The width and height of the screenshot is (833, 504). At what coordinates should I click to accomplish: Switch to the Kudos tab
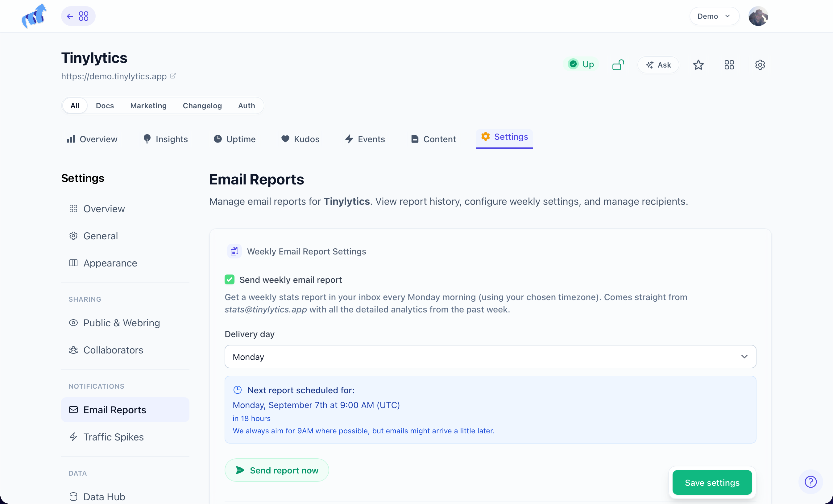[x=300, y=139]
